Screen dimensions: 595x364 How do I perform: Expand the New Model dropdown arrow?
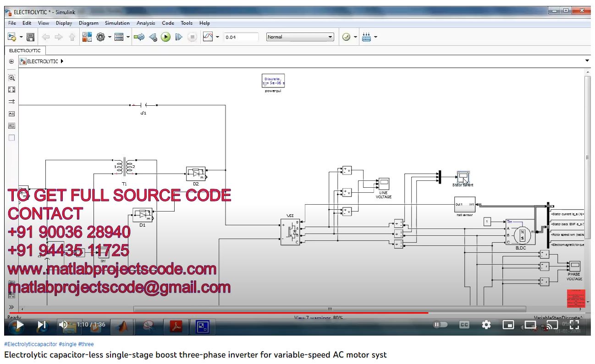click(21, 37)
